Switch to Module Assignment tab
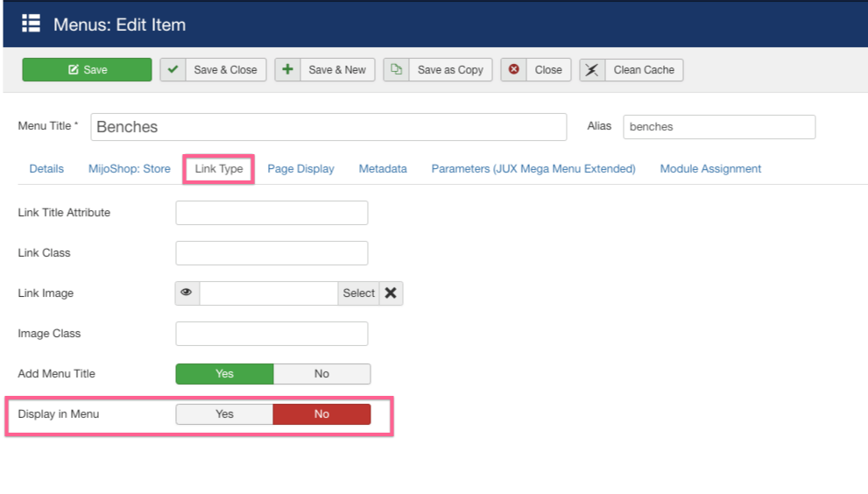868x494 pixels. 710,169
